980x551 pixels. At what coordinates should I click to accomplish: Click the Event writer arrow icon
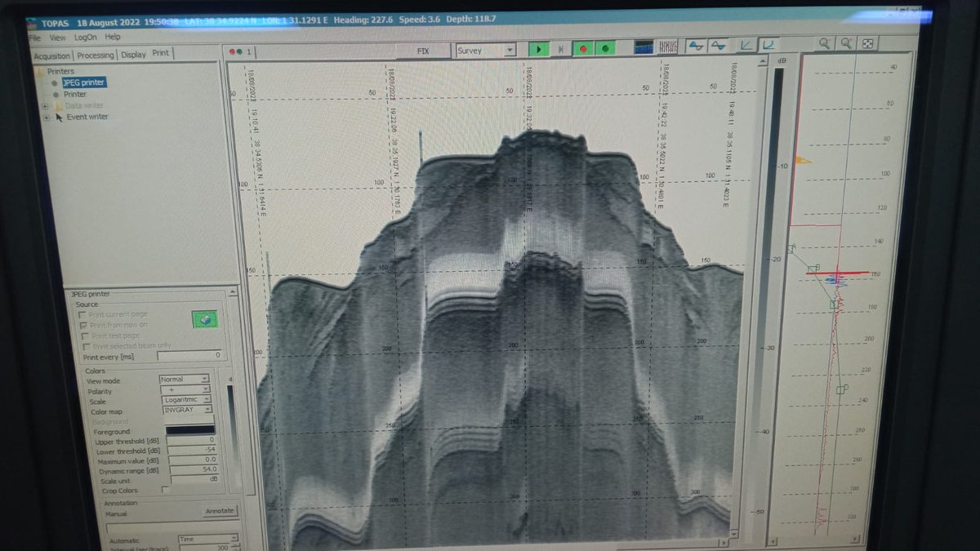pyautogui.click(x=59, y=117)
